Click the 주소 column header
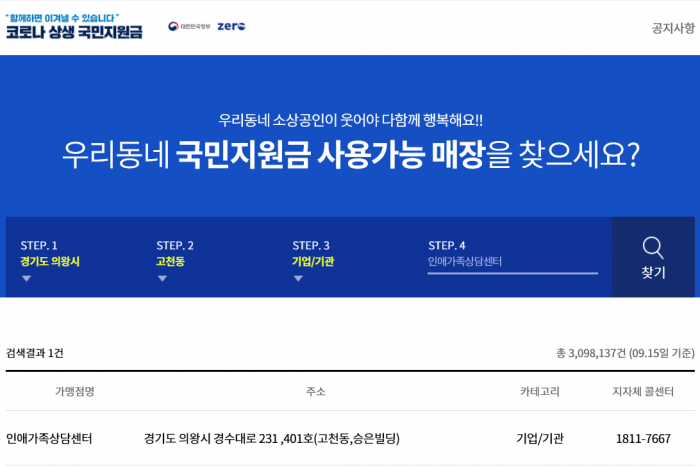This screenshot has height=468, width=700. coord(316,392)
